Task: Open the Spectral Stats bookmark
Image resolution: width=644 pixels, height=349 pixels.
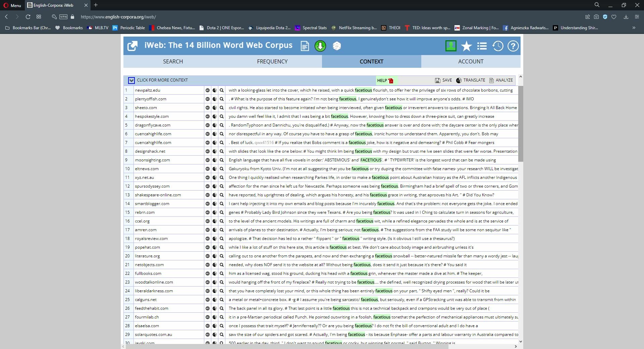Action: tap(311, 28)
